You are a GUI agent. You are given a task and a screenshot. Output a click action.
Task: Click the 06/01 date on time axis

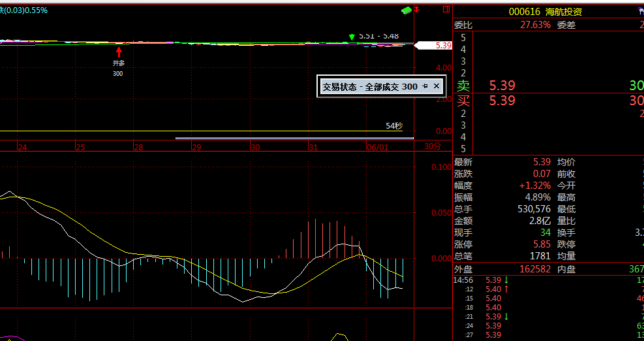(378, 148)
